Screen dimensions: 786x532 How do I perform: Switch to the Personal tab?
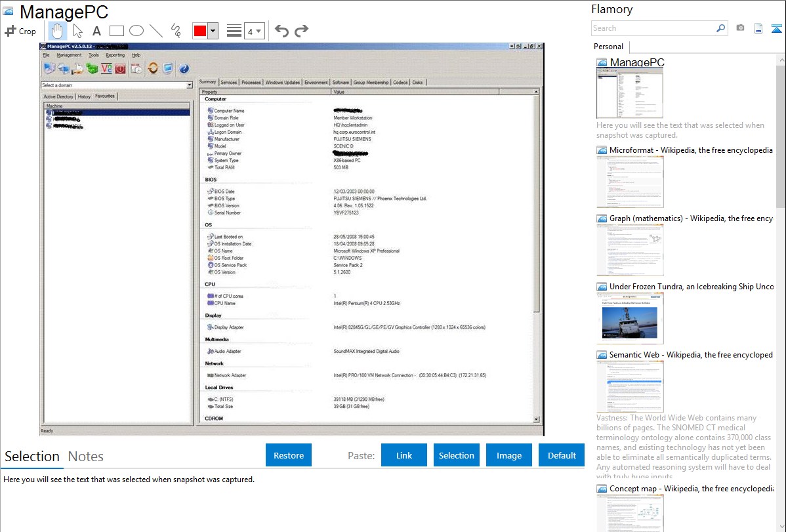(x=608, y=46)
